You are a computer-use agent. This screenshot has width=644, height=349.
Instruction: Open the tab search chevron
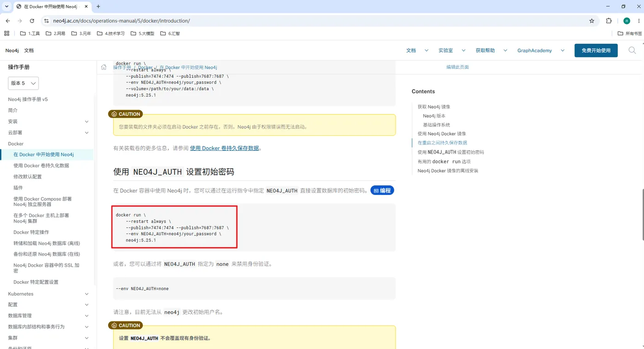click(6, 6)
